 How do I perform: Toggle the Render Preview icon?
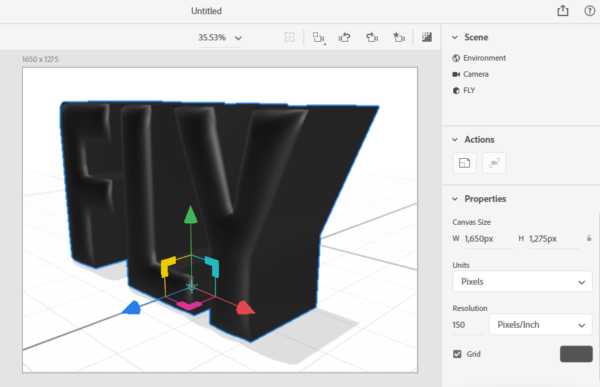[427, 37]
